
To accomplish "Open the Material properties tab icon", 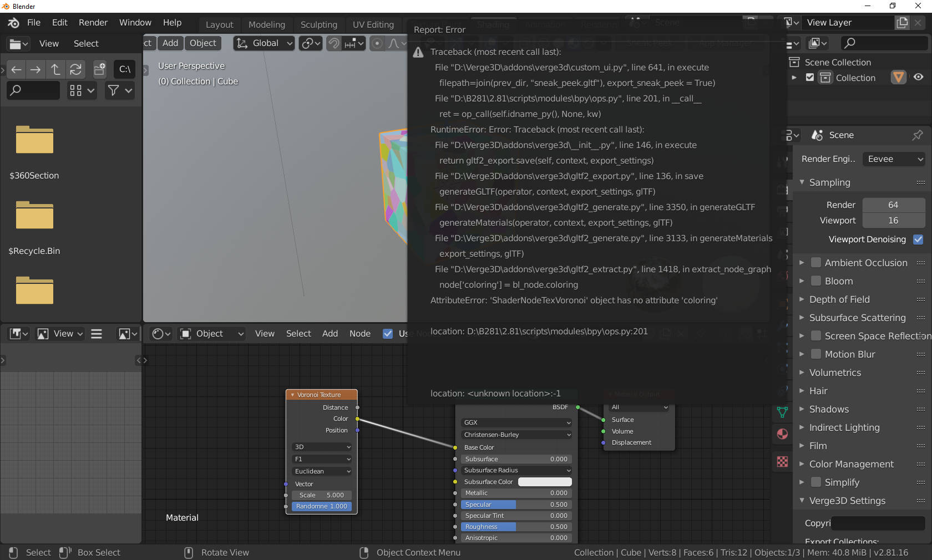I will point(782,434).
